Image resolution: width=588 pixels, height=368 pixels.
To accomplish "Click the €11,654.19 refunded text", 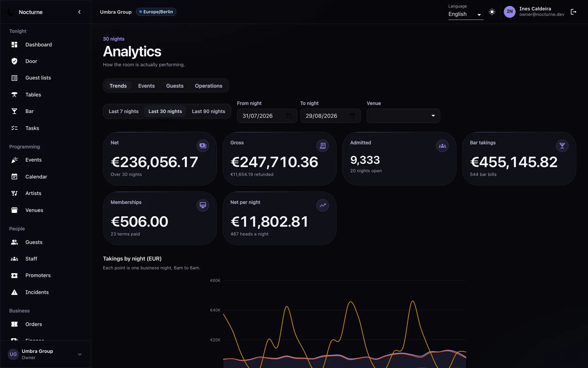I will (x=252, y=174).
